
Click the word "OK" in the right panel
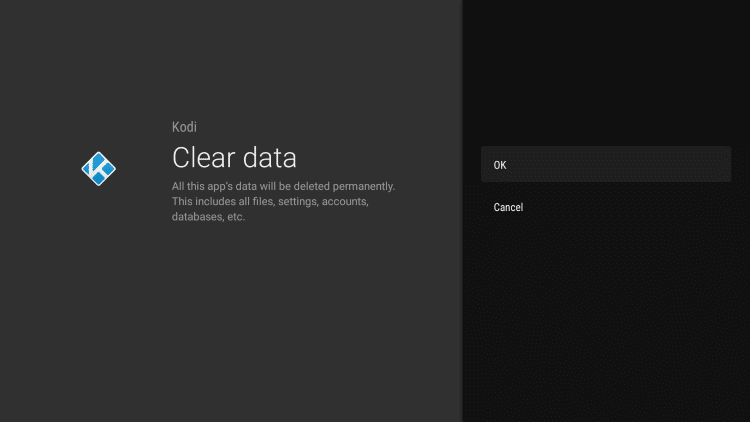[500, 165]
